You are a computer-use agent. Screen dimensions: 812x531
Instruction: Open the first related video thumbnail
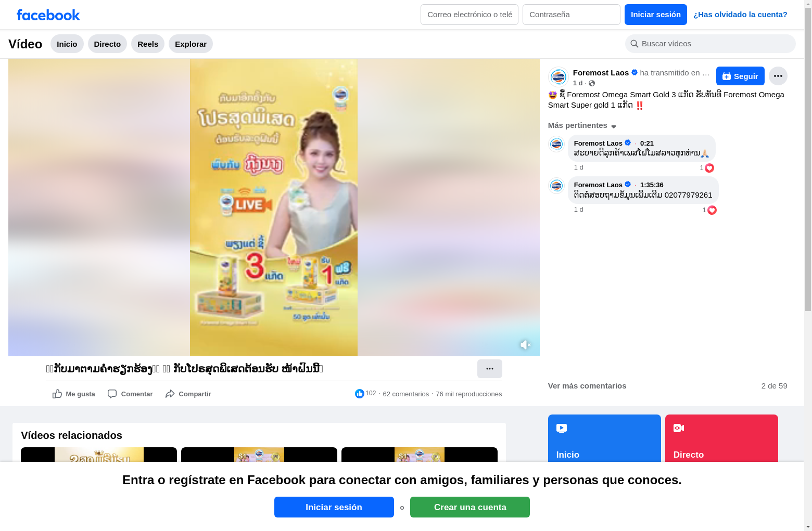99,455
